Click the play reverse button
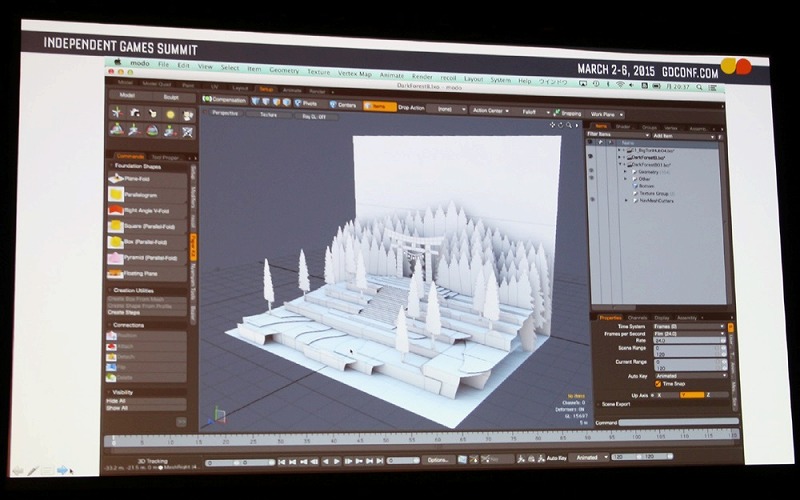The width and height of the screenshot is (800, 500). pyautogui.click(x=326, y=461)
